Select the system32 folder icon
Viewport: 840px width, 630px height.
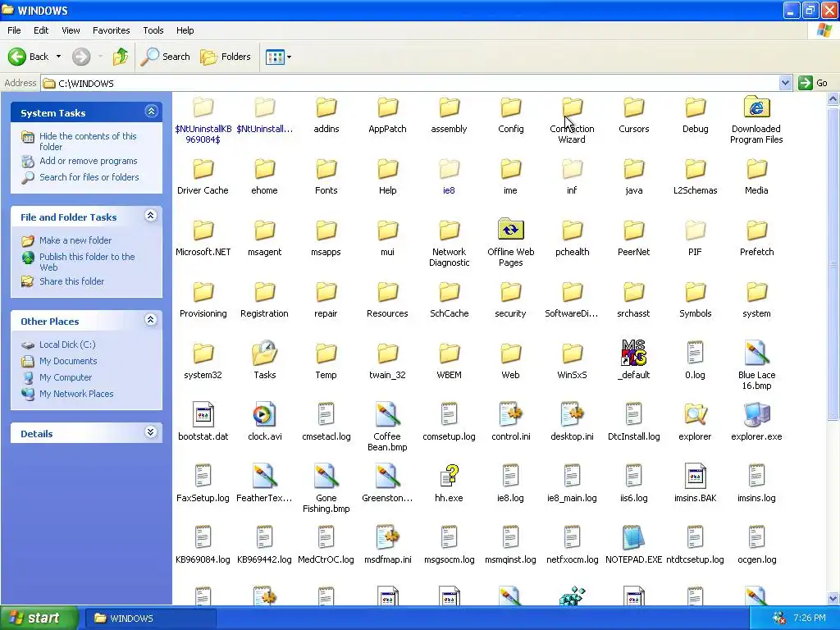click(x=203, y=354)
